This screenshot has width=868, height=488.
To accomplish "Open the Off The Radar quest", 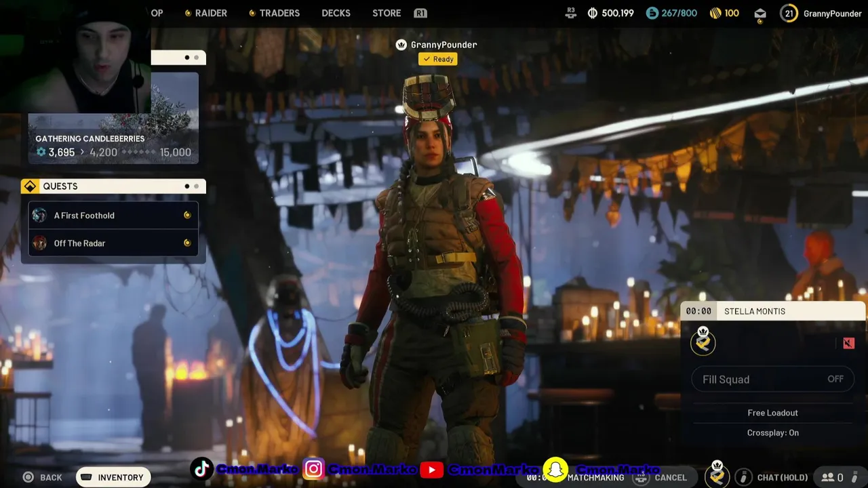I will [113, 243].
